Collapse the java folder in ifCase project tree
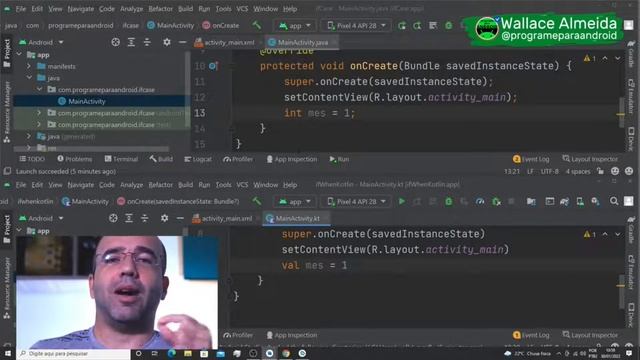Screen dimensions: 640x360 click(29, 78)
